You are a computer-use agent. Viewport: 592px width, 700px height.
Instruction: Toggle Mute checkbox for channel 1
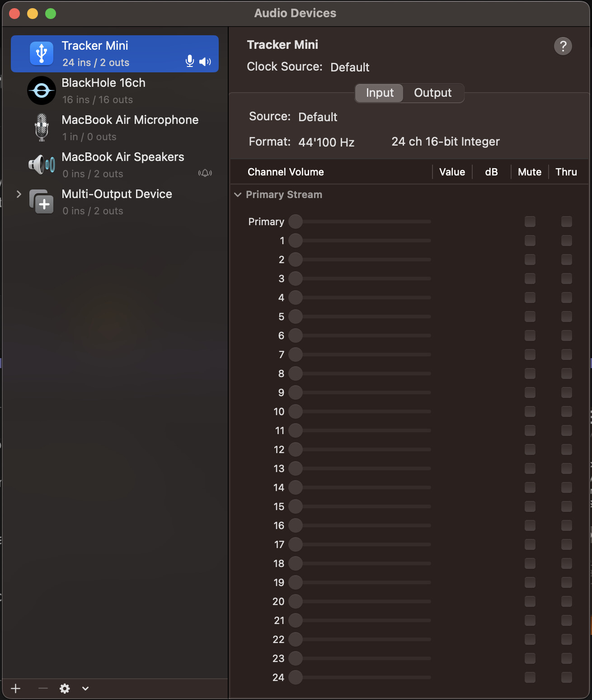coord(530,241)
